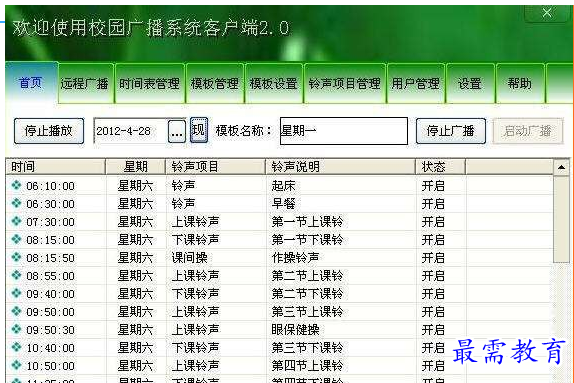
Task: Click the 停止广播 button
Action: tap(451, 131)
